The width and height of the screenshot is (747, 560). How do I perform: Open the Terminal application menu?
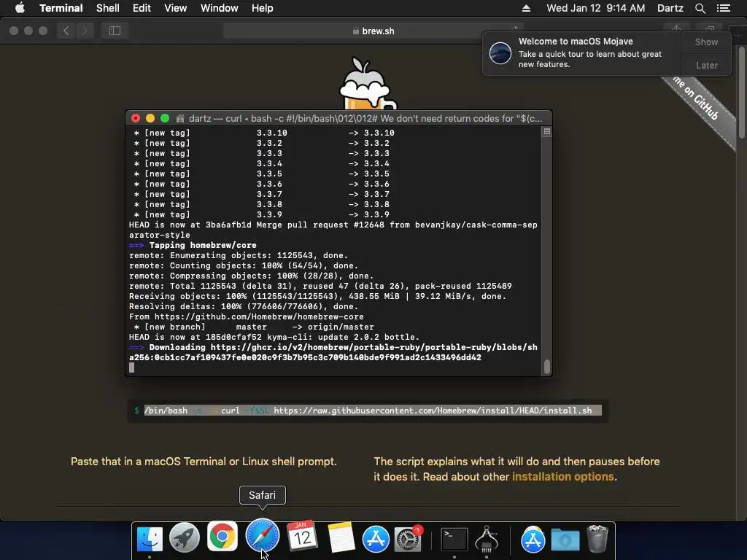61,8
